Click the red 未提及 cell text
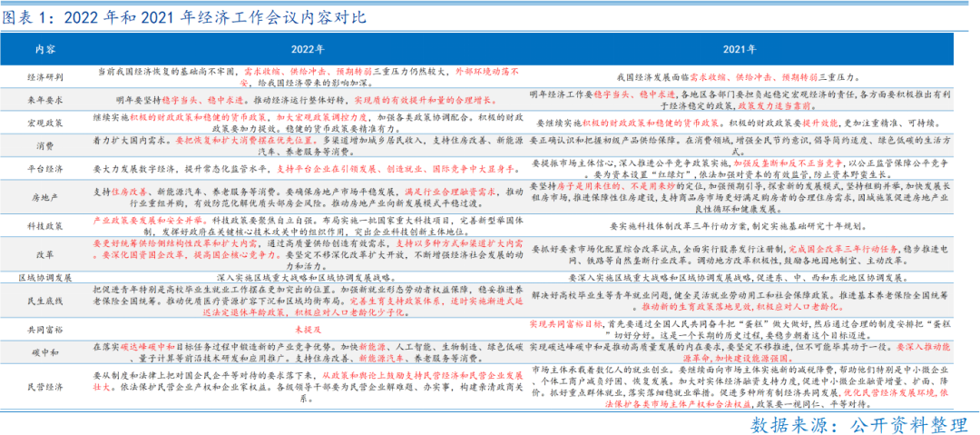The width and height of the screenshot is (980, 435). 308,325
